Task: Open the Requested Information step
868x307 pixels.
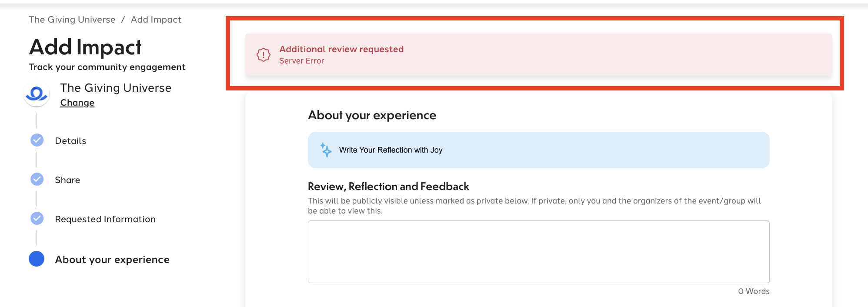Action: tap(105, 219)
